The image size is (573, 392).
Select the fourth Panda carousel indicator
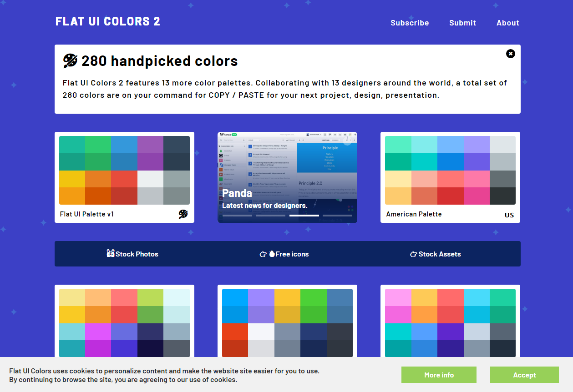(337, 216)
